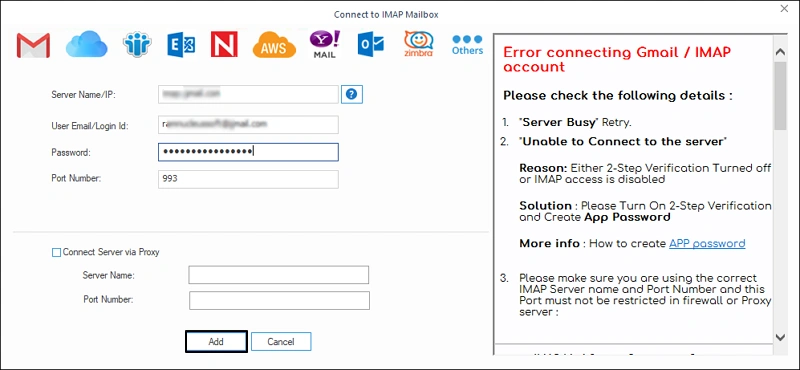
Task: Click 'Unable to Connect to the server' text
Action: [623, 141]
